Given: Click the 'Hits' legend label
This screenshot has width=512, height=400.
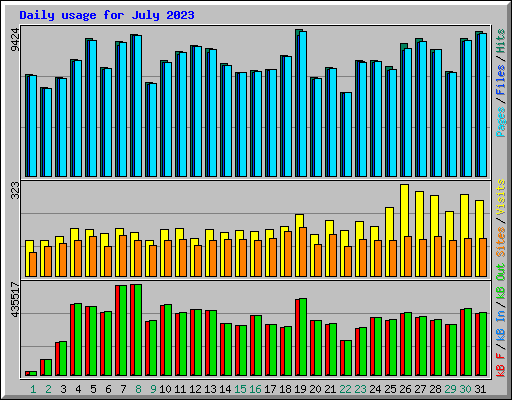Looking at the screenshot, I should (501, 41).
